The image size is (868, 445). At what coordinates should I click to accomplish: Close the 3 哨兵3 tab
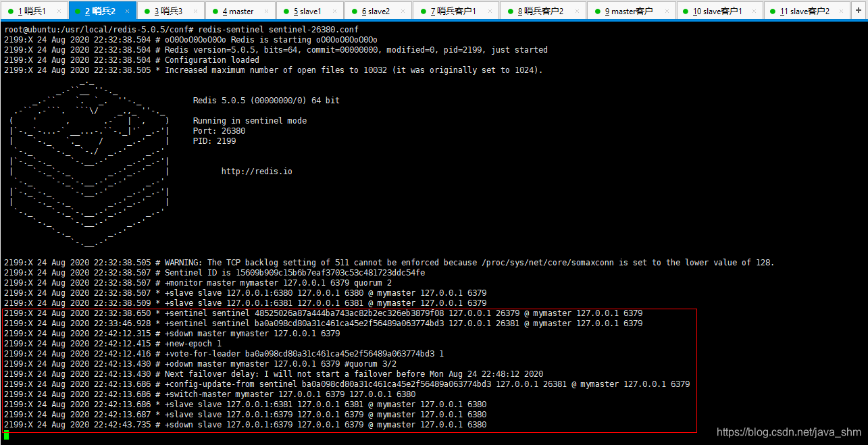point(197,11)
